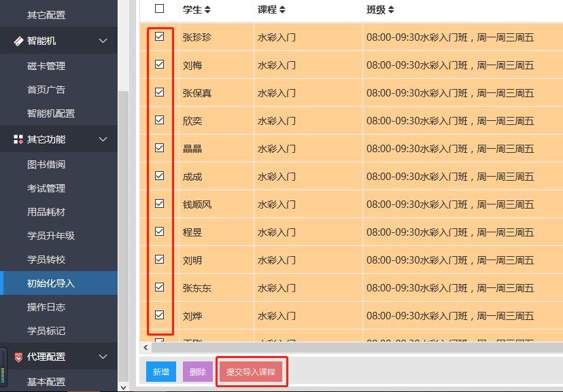Collapse the 代理配置 menu chevron

pos(103,357)
